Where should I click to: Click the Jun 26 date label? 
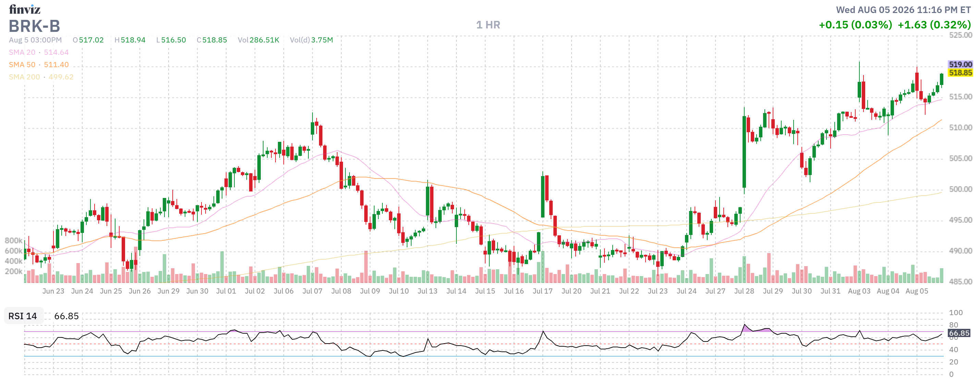139,291
